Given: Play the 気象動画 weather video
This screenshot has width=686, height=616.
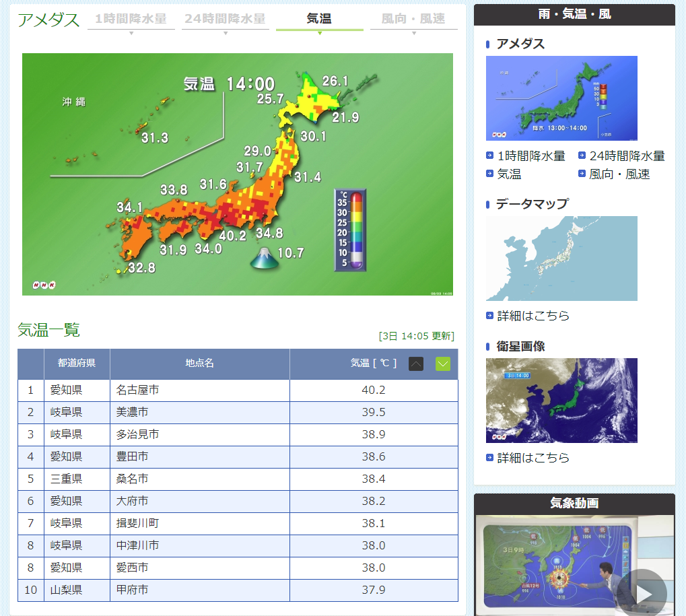Looking at the screenshot, I should tap(643, 594).
